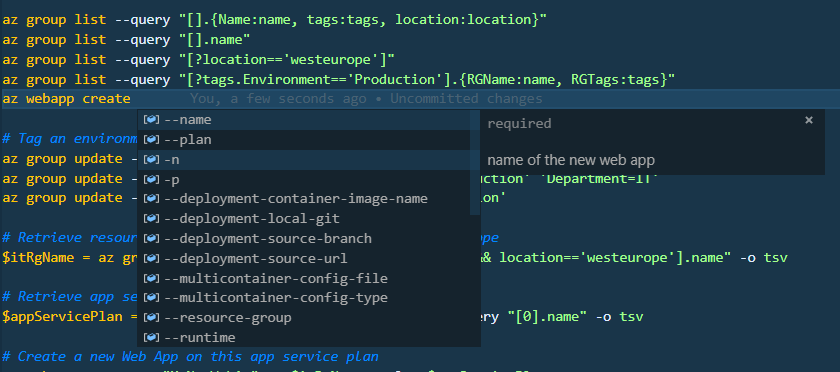840x372 pixels.
Task: Click the 'Uncommitted changes' blame annotation
Action: pyautogui.click(x=466, y=99)
